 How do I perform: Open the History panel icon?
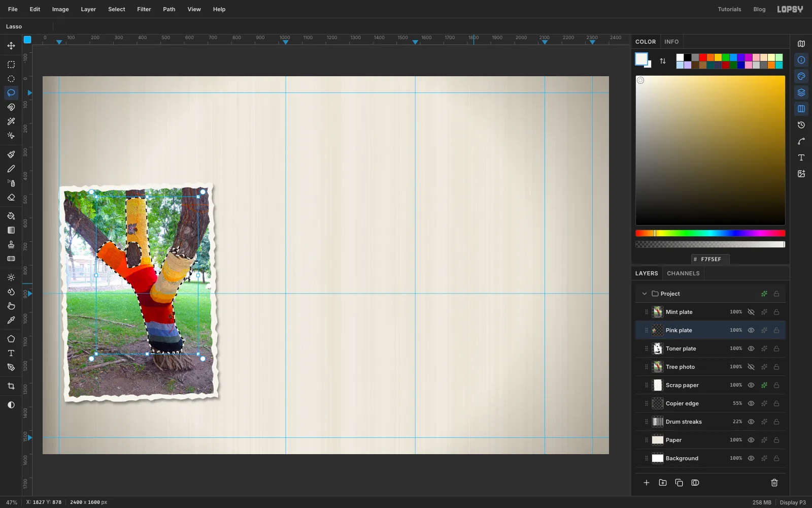(x=801, y=125)
